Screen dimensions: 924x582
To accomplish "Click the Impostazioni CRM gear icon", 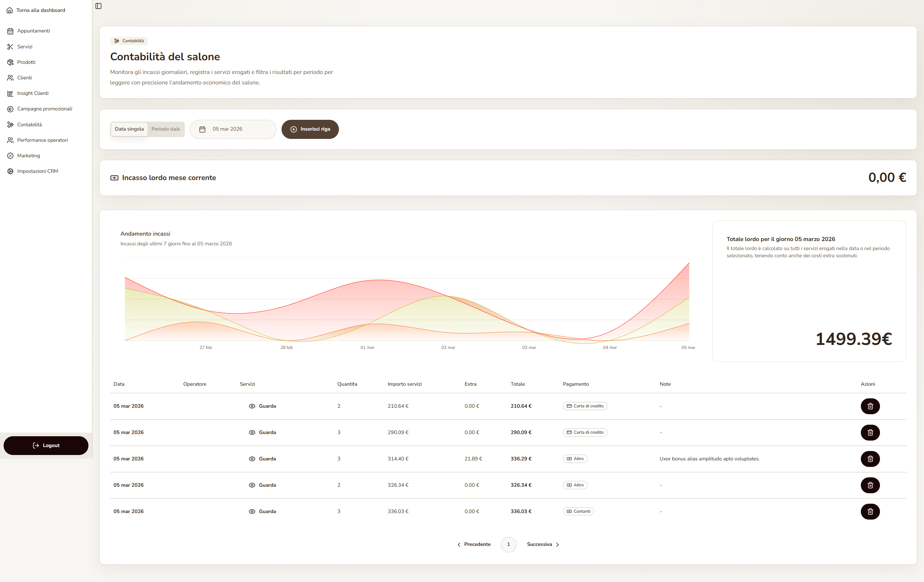I will [x=10, y=171].
